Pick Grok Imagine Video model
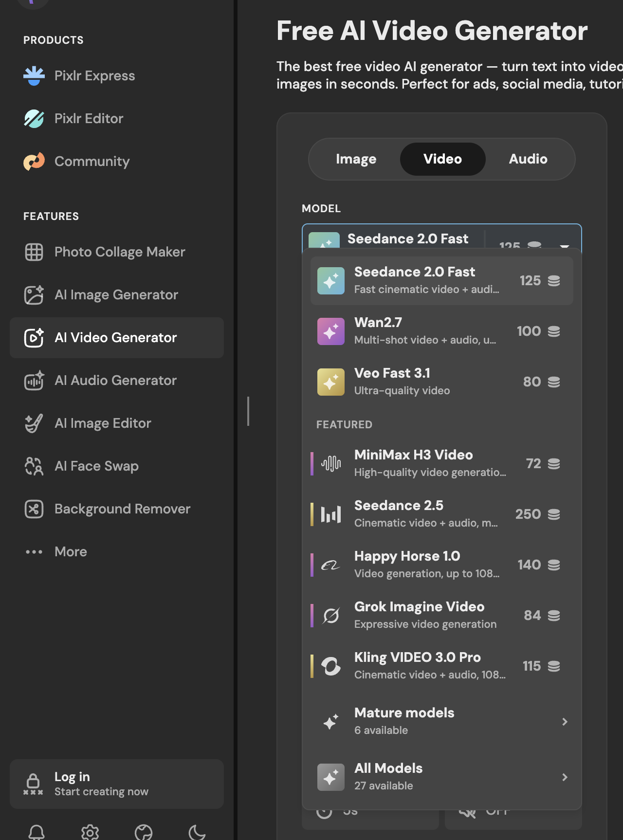The height and width of the screenshot is (840, 623). 442,615
